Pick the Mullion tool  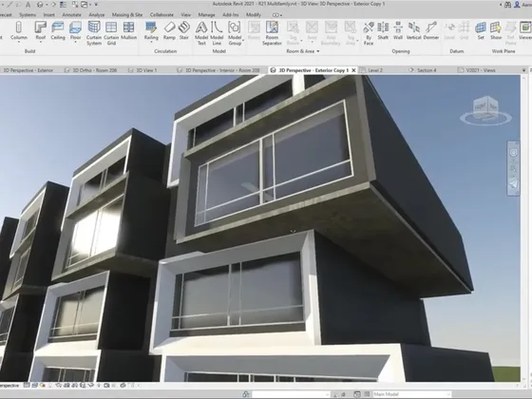pyautogui.click(x=129, y=30)
